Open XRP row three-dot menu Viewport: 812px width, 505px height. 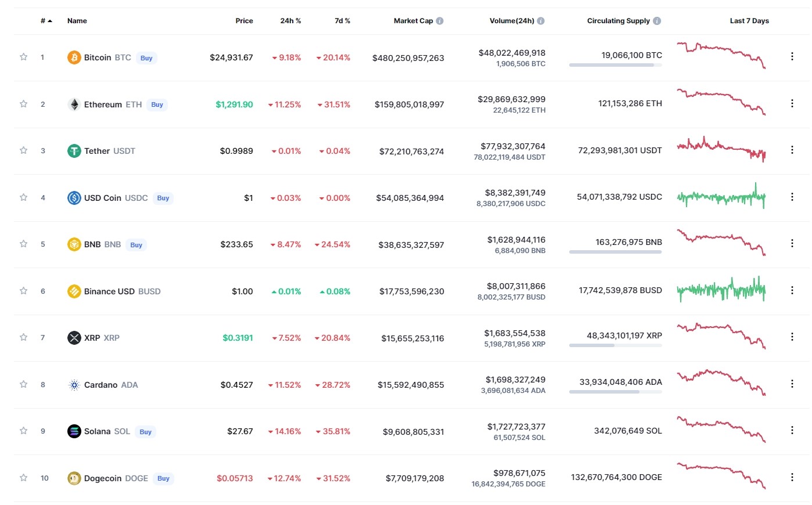point(792,337)
